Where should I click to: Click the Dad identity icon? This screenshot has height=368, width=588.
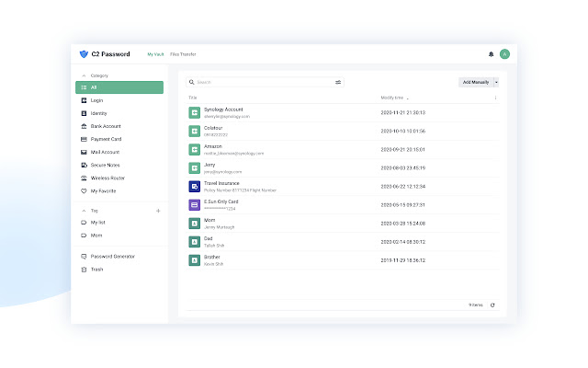pos(194,242)
